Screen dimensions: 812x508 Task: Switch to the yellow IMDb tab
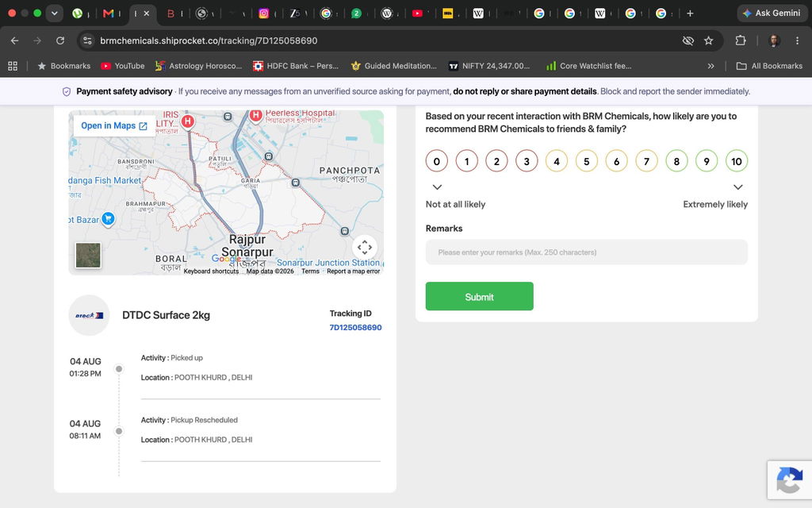coord(448,13)
